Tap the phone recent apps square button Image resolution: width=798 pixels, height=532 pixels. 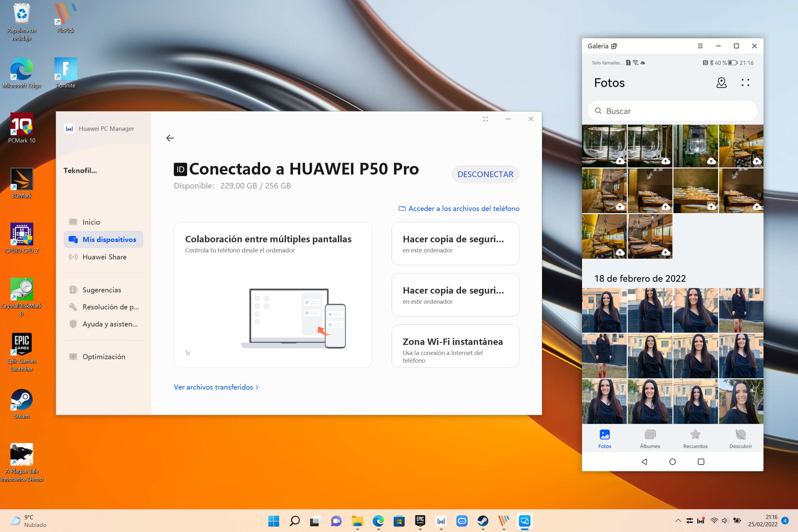tap(701, 461)
